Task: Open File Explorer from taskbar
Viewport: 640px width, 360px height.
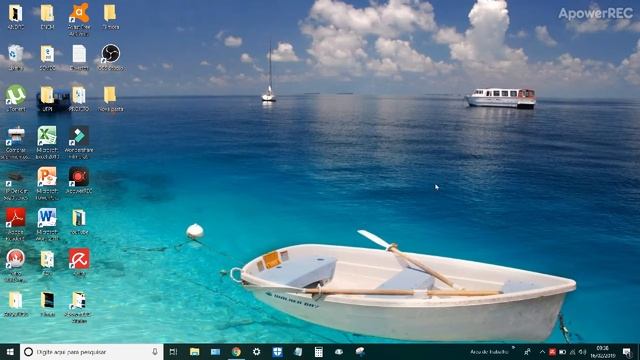Action: [x=195, y=352]
